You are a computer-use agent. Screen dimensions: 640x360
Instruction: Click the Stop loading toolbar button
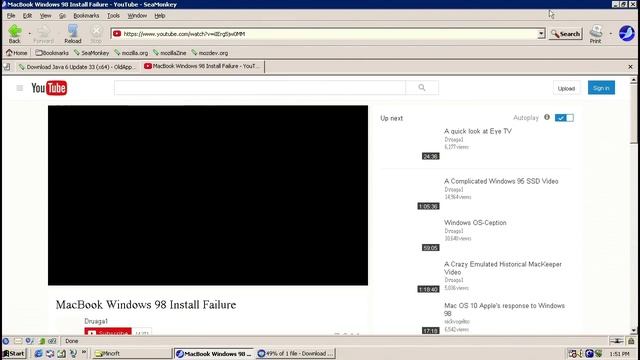[96, 33]
